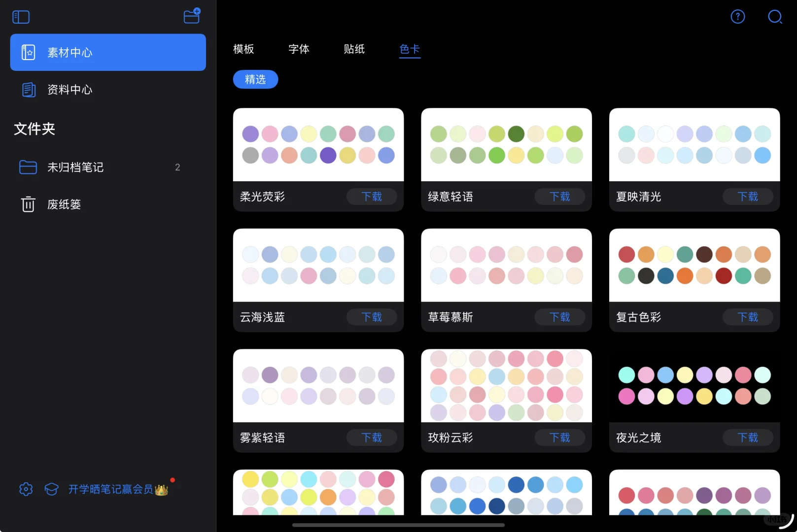Switch to the 模板 tab
Viewport: 797px width, 532px height.
coord(243,49)
